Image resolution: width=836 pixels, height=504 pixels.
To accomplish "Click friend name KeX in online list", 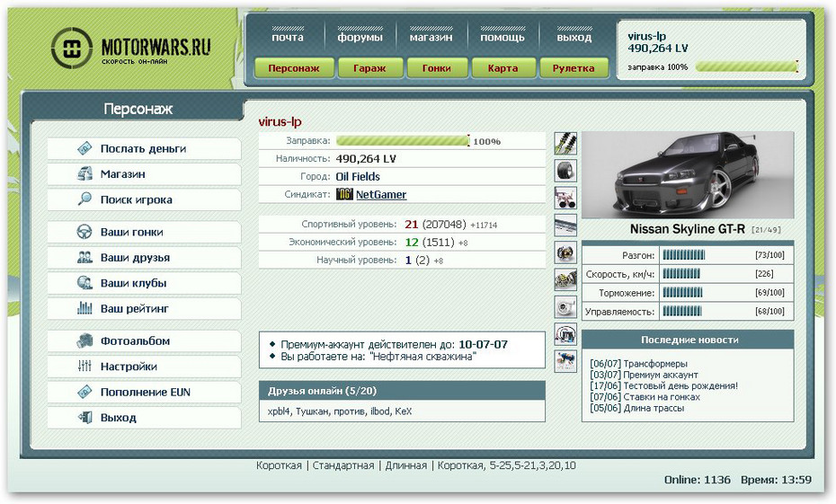I will (403, 411).
